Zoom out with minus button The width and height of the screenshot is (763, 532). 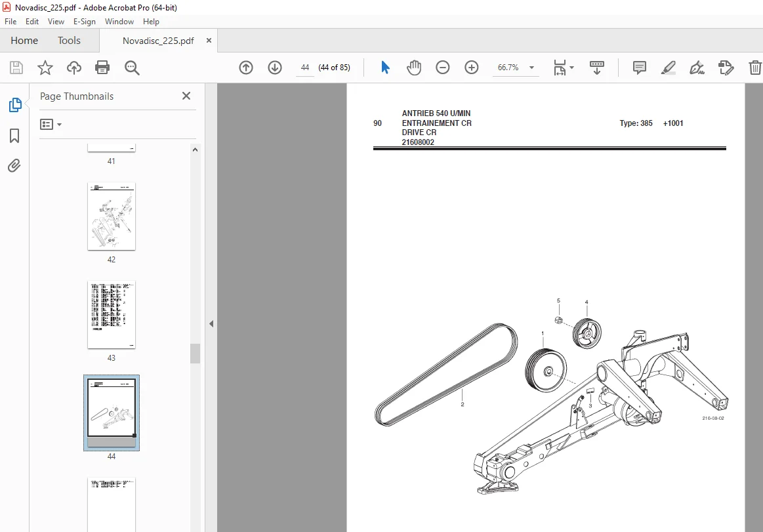click(x=443, y=68)
